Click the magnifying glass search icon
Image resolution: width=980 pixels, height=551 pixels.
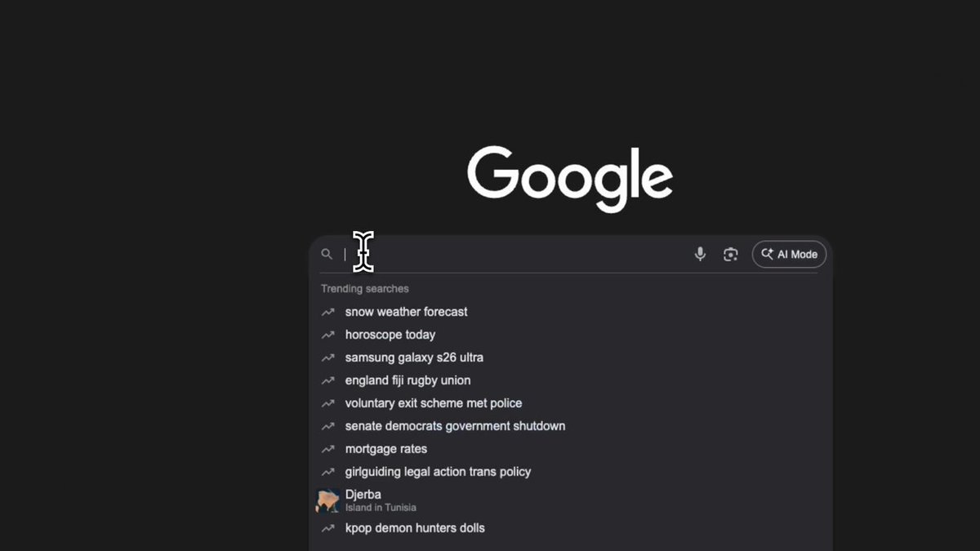327,255
